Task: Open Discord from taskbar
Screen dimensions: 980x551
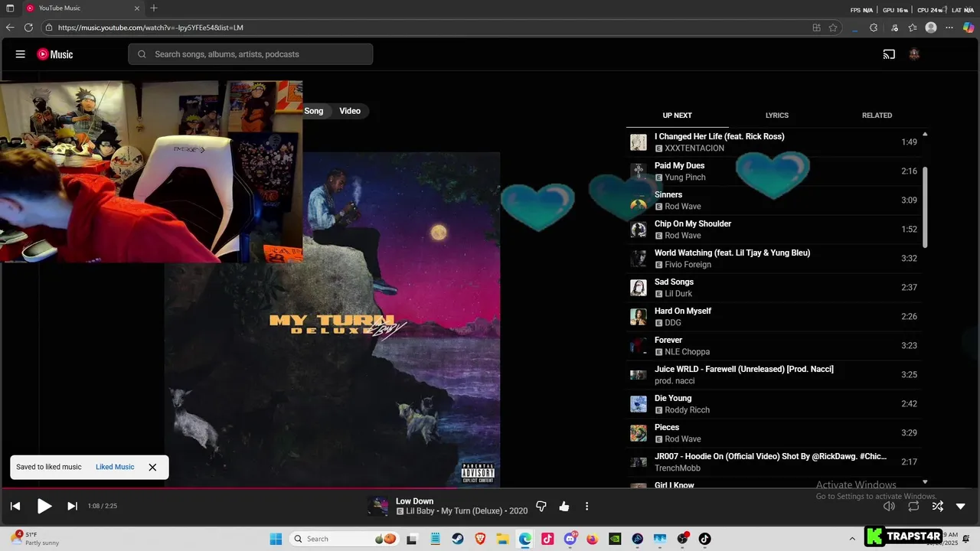Action: 570,539
